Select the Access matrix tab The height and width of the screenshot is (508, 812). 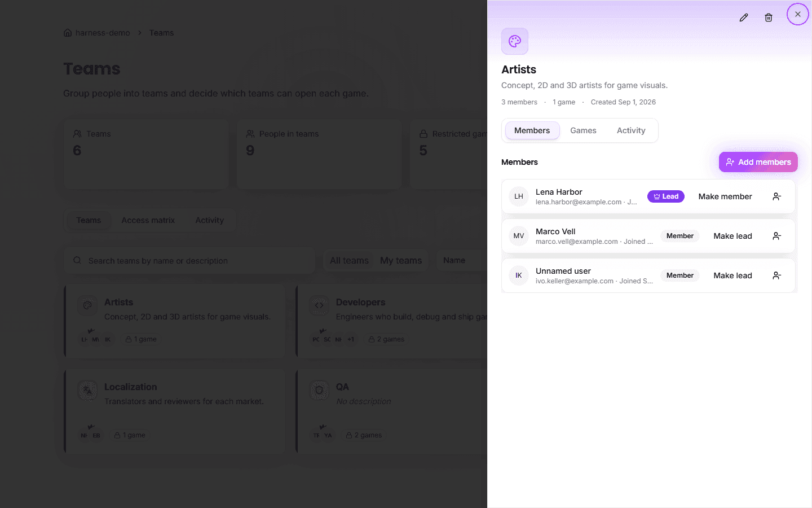(x=148, y=220)
